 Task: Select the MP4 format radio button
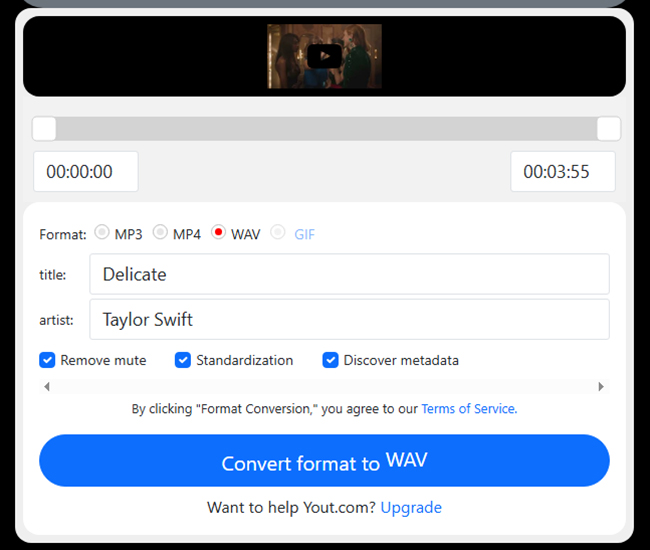(x=160, y=232)
